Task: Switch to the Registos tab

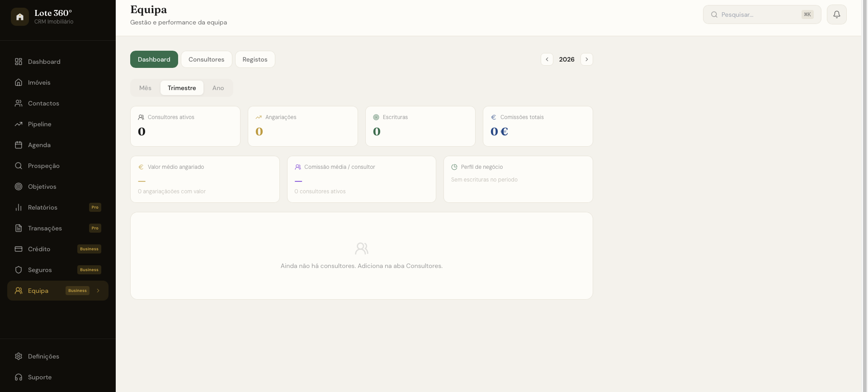Action: point(255,59)
